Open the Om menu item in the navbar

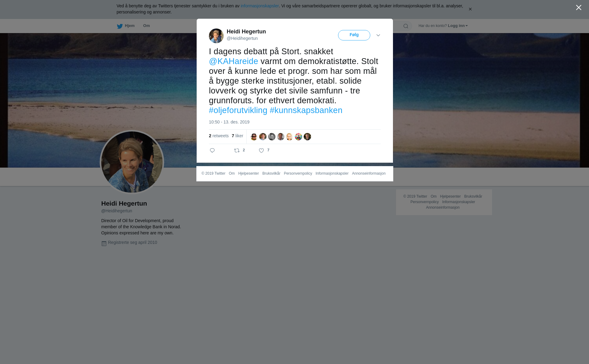(x=146, y=26)
